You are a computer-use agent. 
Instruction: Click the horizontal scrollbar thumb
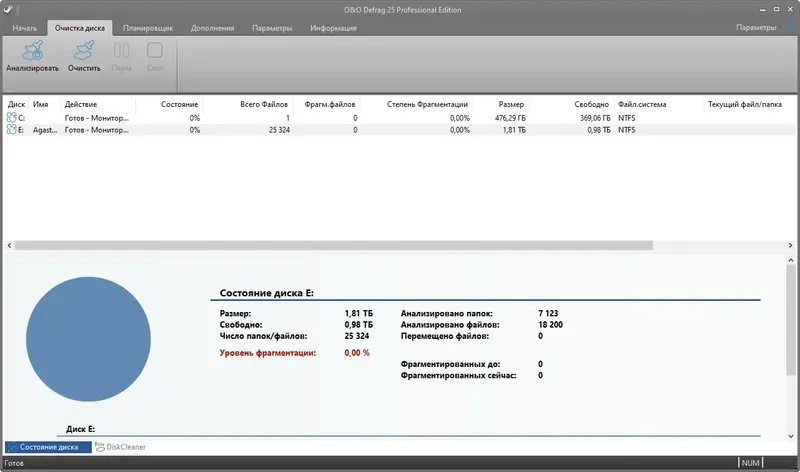pyautogui.click(x=334, y=245)
